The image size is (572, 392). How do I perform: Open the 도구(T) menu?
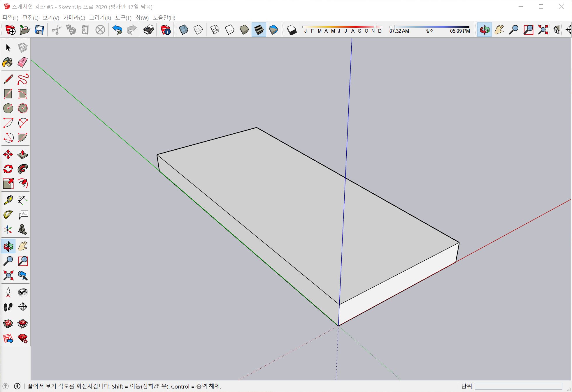pos(123,18)
